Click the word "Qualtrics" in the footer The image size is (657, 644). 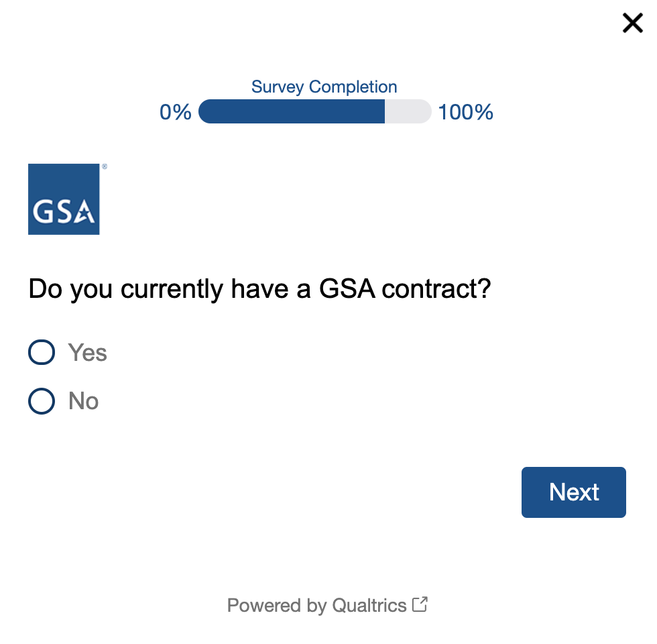[369, 606]
